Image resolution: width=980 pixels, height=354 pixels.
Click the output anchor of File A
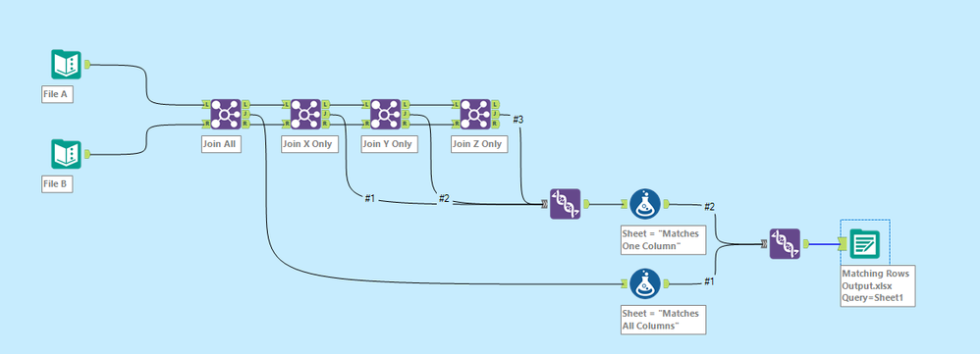tap(86, 64)
